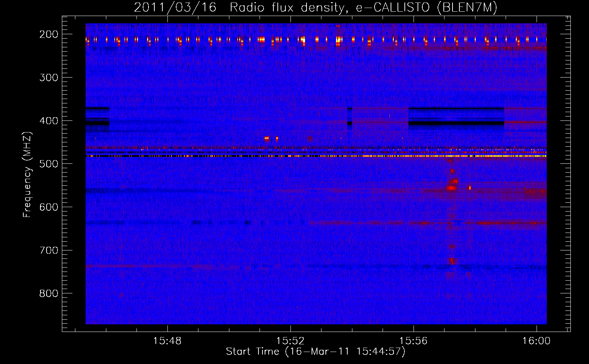Select the 800 frequency tick label

[48, 293]
